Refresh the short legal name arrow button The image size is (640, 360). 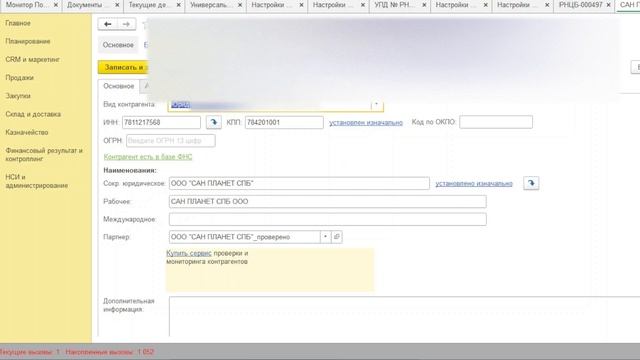(531, 183)
